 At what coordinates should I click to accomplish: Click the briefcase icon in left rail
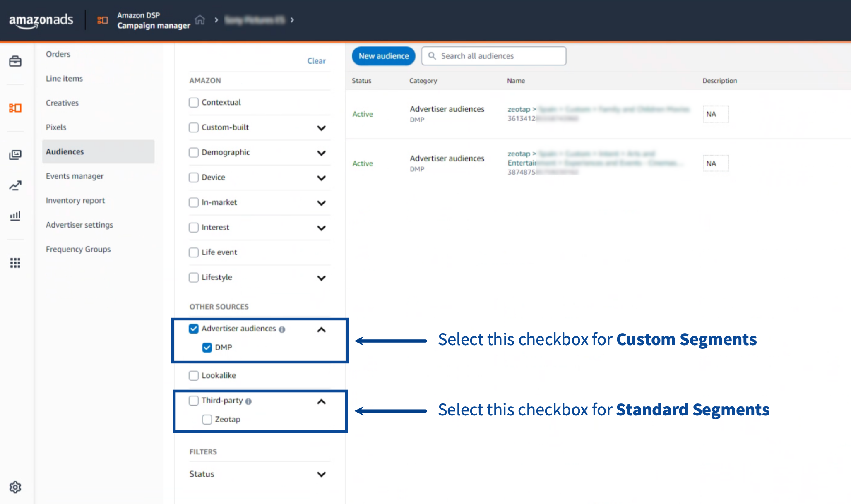15,61
